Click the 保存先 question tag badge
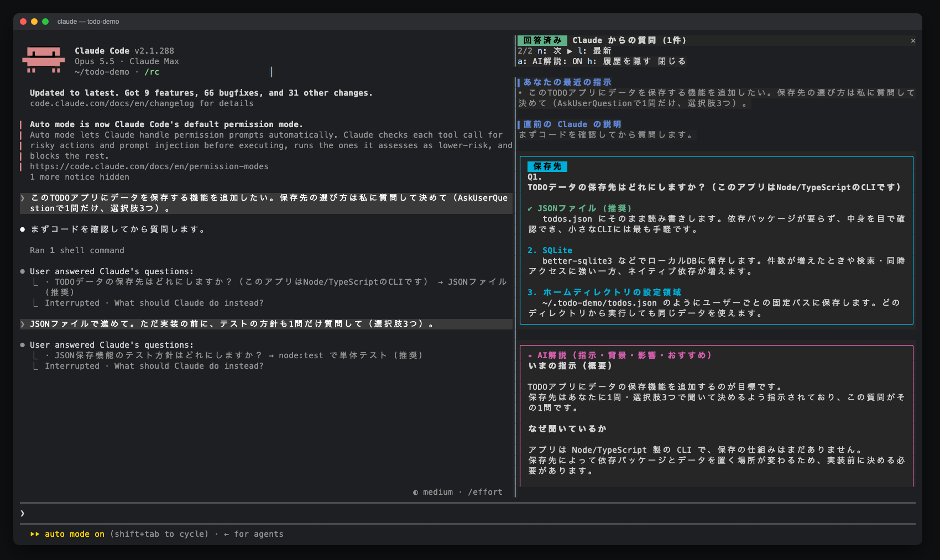 [x=547, y=166]
